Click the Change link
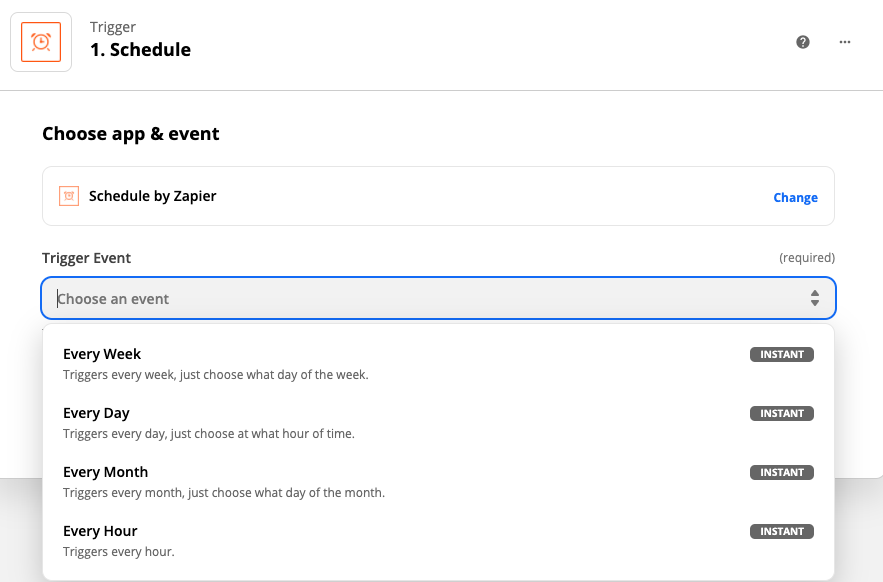This screenshot has height=582, width=883. (795, 198)
